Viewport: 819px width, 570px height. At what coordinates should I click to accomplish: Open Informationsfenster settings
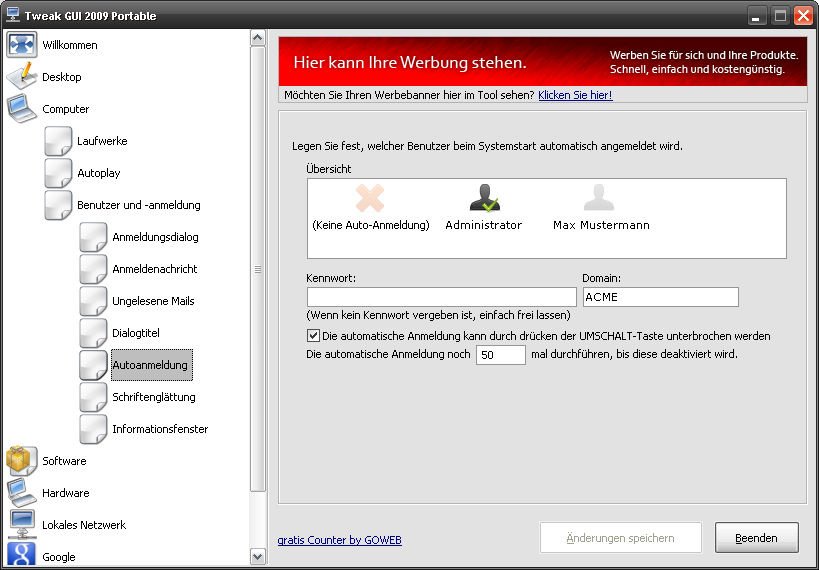pyautogui.click(x=160, y=429)
